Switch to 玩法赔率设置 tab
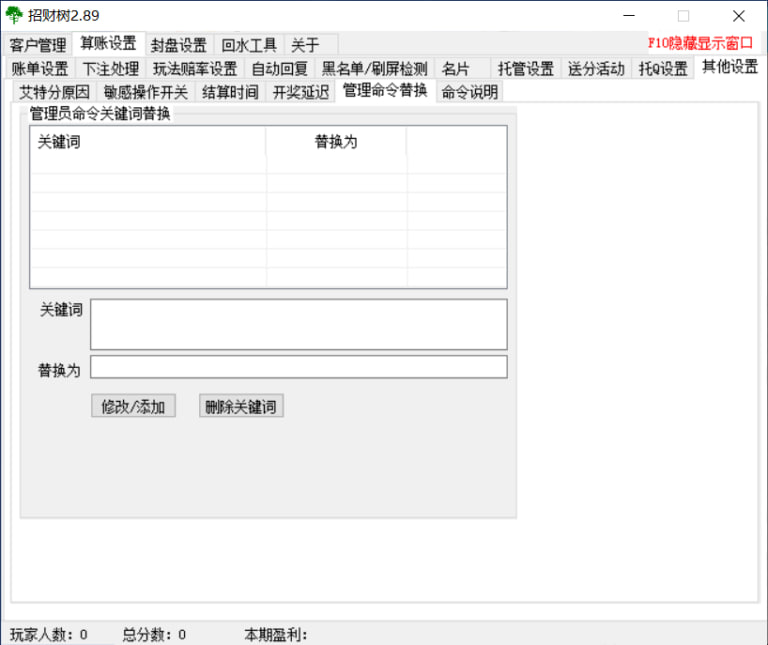 pos(195,69)
